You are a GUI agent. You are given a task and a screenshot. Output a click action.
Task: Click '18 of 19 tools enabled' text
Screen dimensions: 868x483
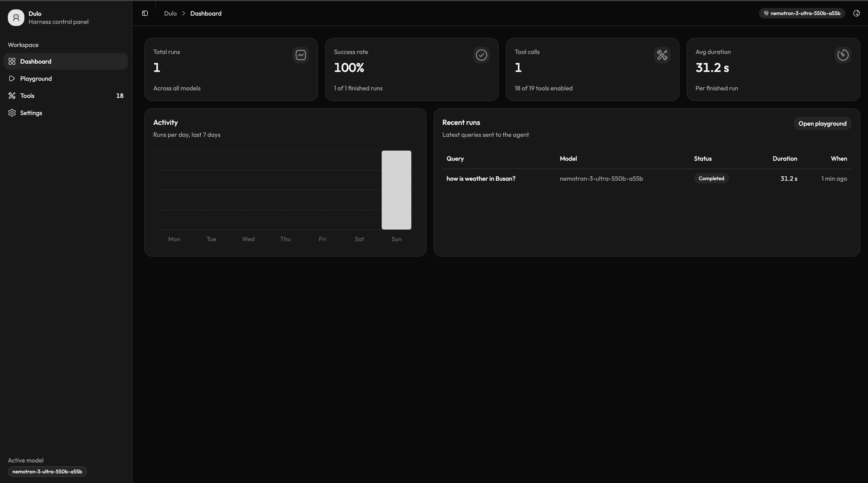click(x=544, y=88)
